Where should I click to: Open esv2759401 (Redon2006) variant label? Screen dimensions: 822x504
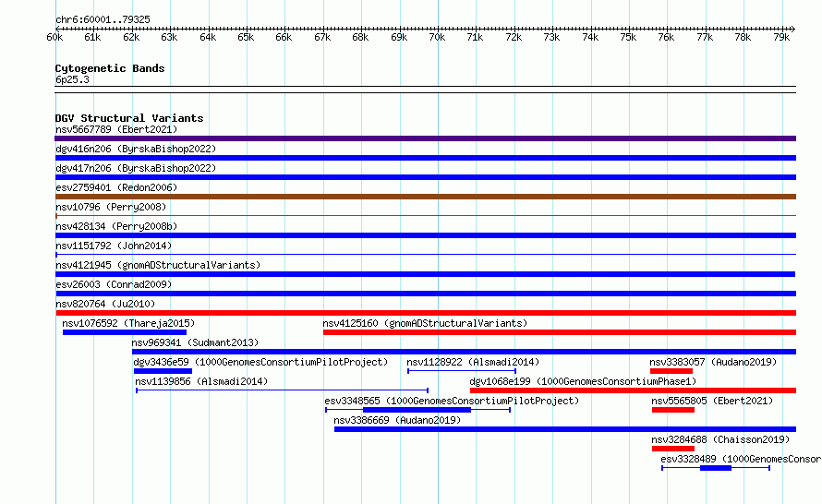tap(116, 187)
